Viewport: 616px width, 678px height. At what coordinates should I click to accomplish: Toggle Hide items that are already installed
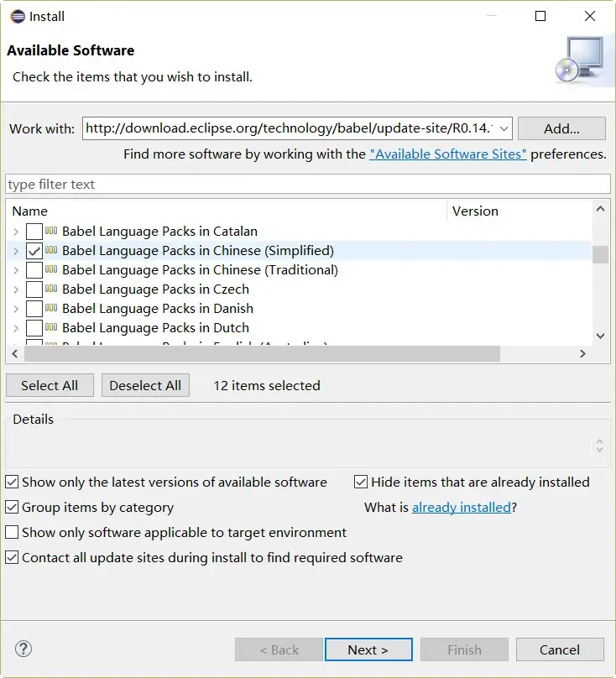361,482
